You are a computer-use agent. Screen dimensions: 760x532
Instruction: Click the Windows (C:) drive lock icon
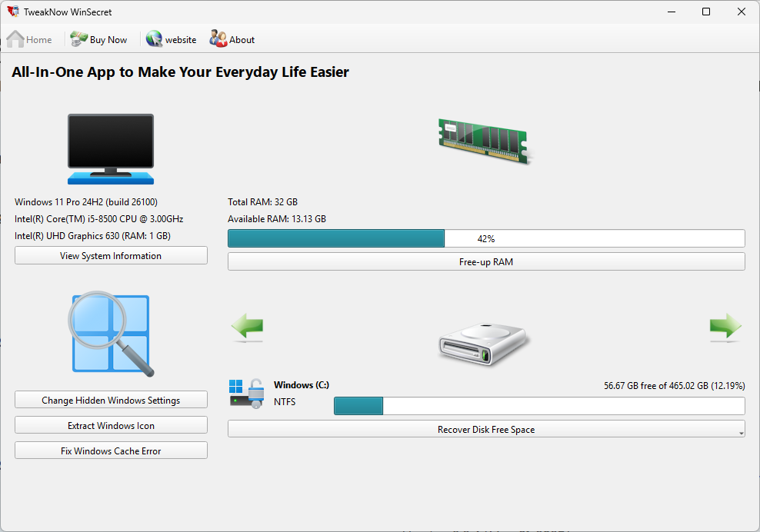click(247, 394)
